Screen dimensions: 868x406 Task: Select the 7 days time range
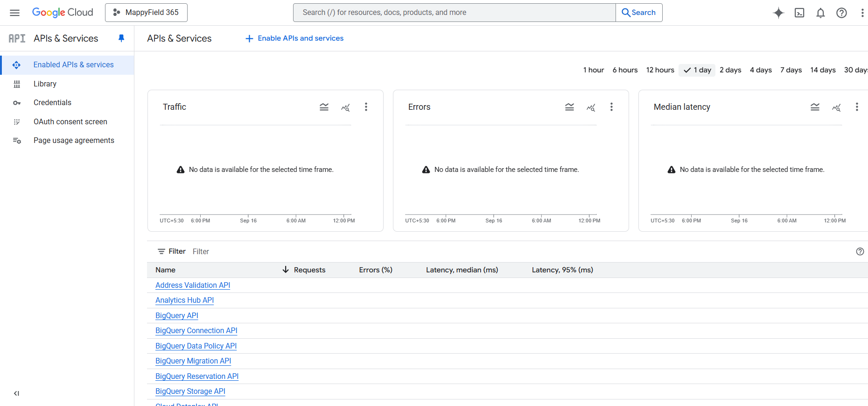click(791, 70)
